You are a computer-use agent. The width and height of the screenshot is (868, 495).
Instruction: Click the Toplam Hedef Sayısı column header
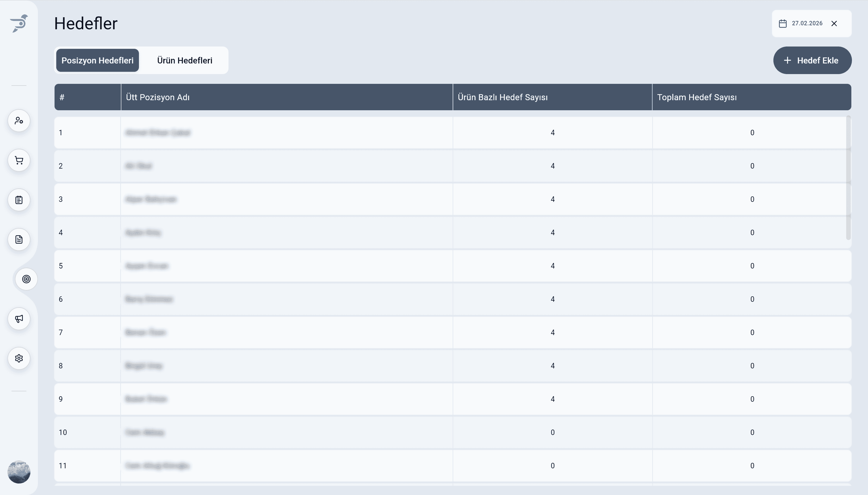tap(697, 97)
